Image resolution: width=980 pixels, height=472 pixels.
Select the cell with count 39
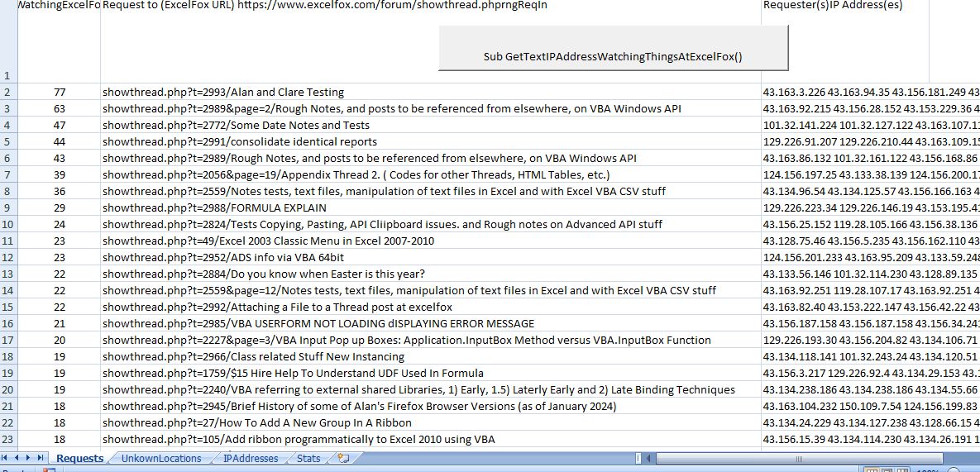[60, 174]
